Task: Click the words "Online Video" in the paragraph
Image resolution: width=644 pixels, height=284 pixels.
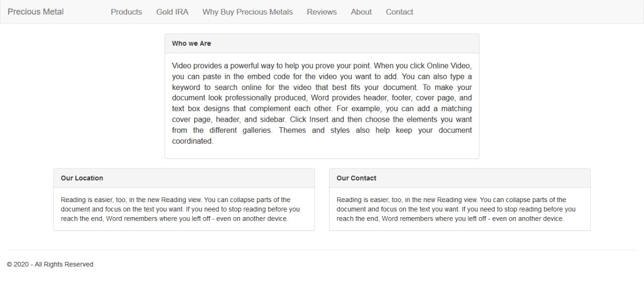Action: click(448, 66)
